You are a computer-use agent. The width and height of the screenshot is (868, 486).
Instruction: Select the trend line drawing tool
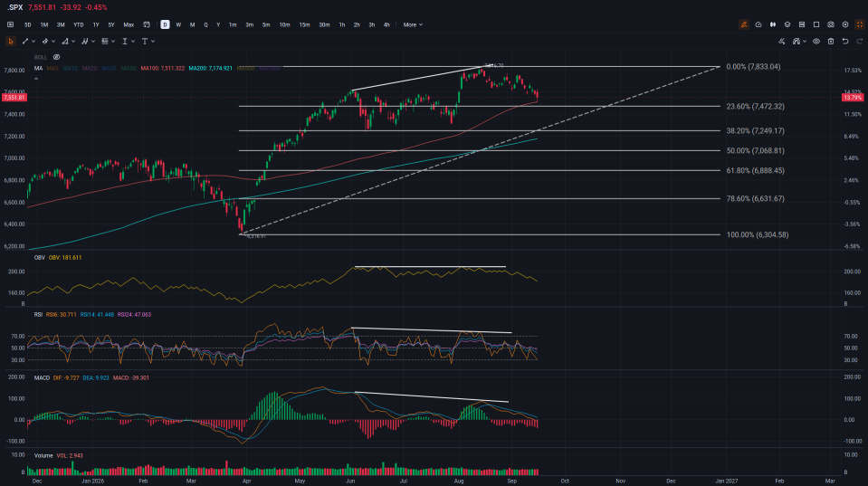pos(25,42)
